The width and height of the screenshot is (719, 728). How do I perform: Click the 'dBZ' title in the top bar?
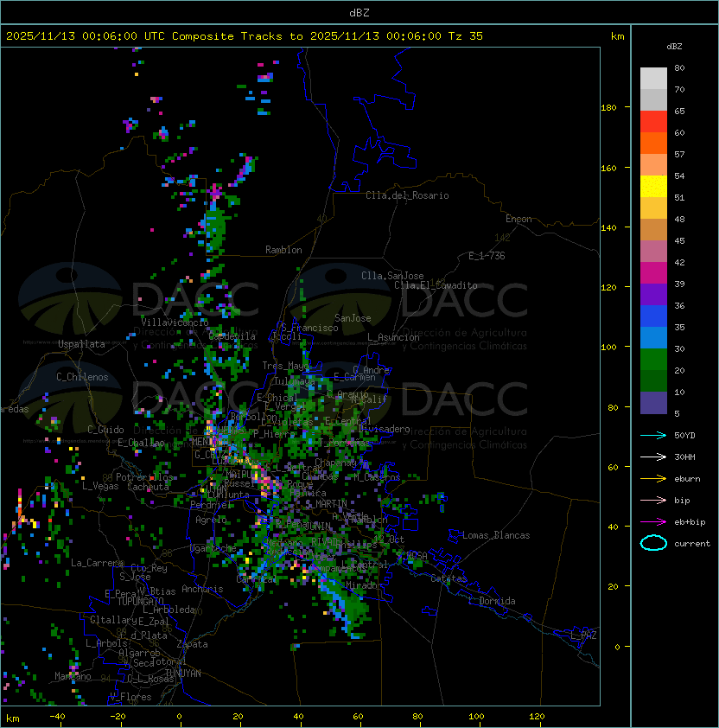359,12
